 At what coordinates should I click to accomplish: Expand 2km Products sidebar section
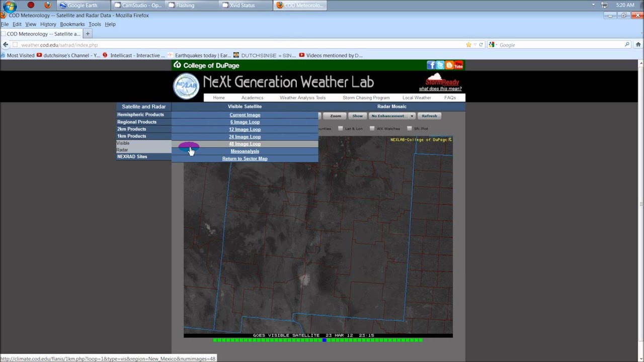click(x=144, y=129)
